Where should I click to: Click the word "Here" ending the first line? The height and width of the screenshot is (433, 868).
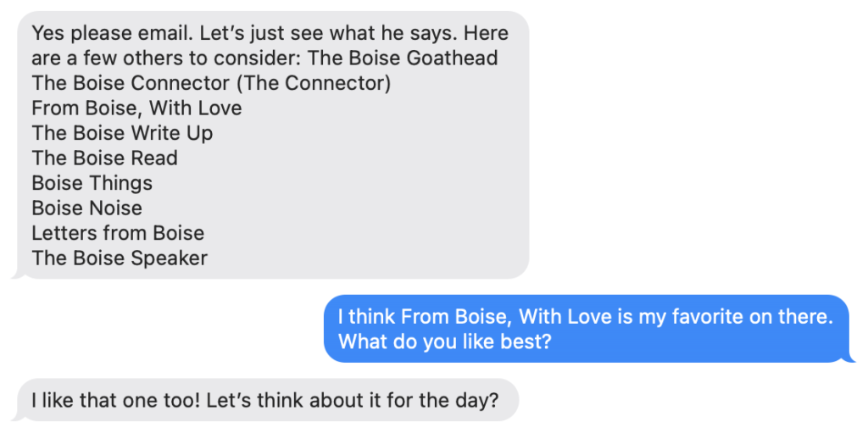pos(487,34)
